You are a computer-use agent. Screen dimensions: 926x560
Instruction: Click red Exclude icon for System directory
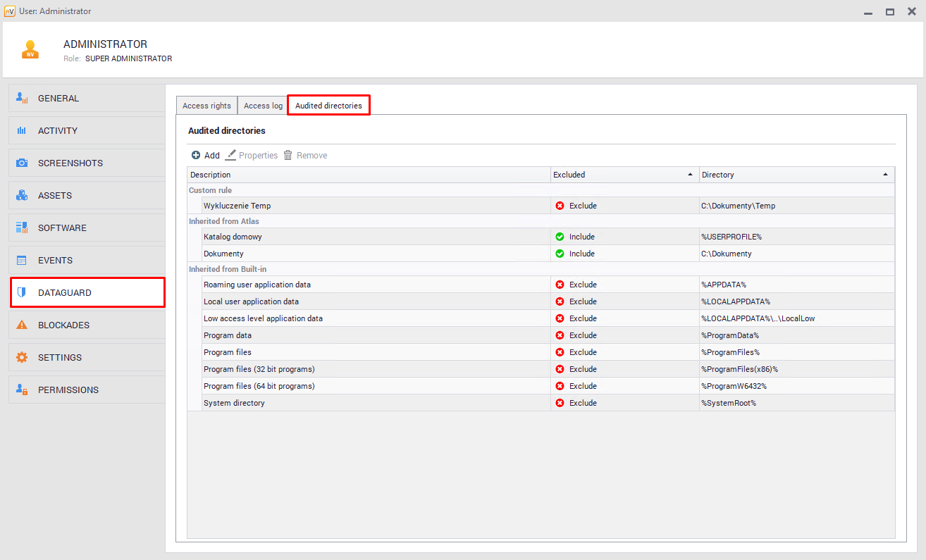tap(560, 403)
